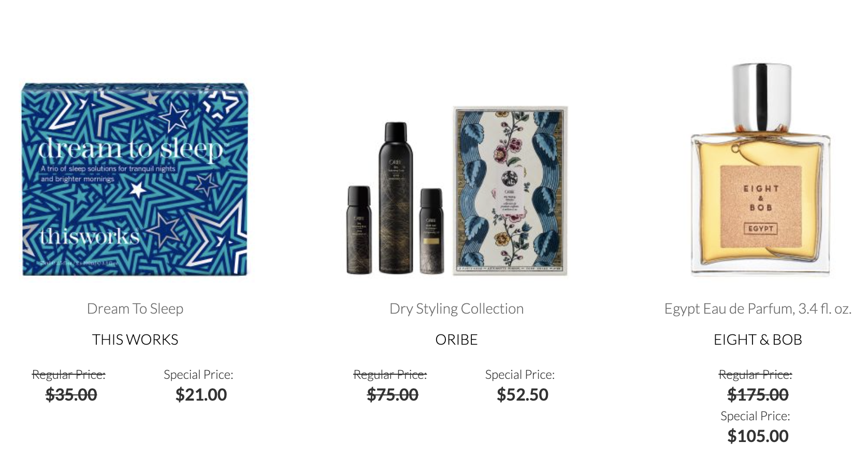Viewport: 868px width, 471px height.
Task: Click the $21.00 special price
Action: pyautogui.click(x=201, y=394)
